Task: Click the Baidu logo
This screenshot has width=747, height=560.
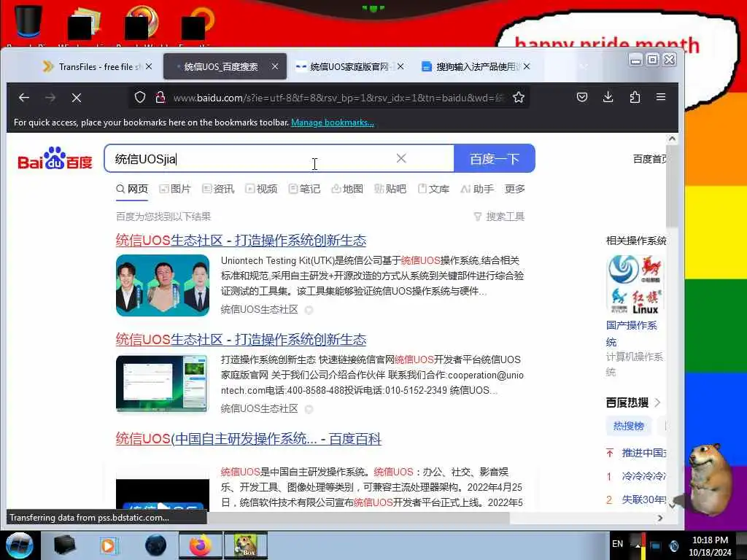Action: pos(55,158)
